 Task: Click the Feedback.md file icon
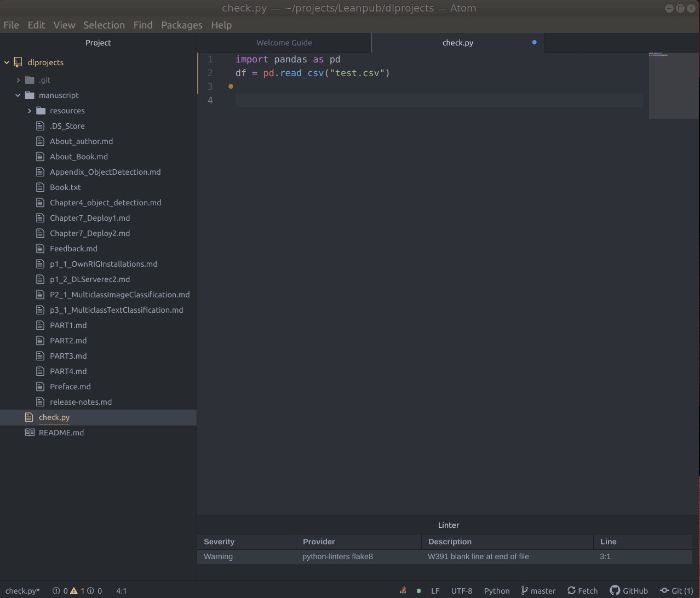pos(40,249)
